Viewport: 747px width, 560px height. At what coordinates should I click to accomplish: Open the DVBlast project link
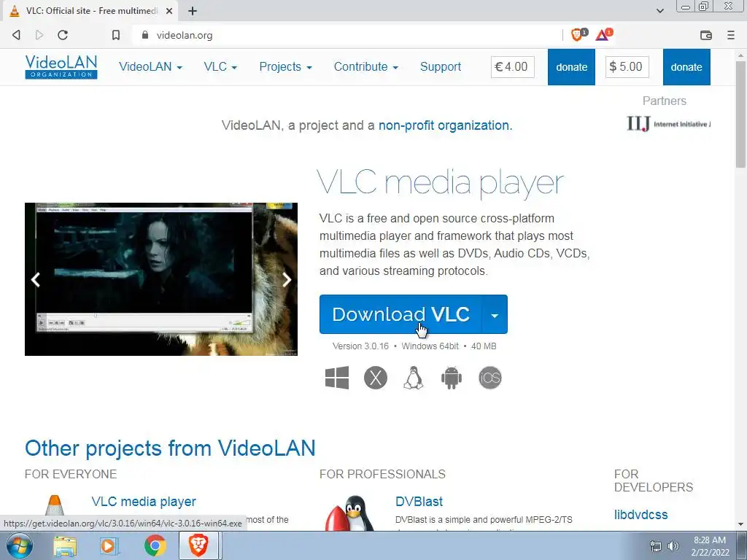(x=419, y=502)
